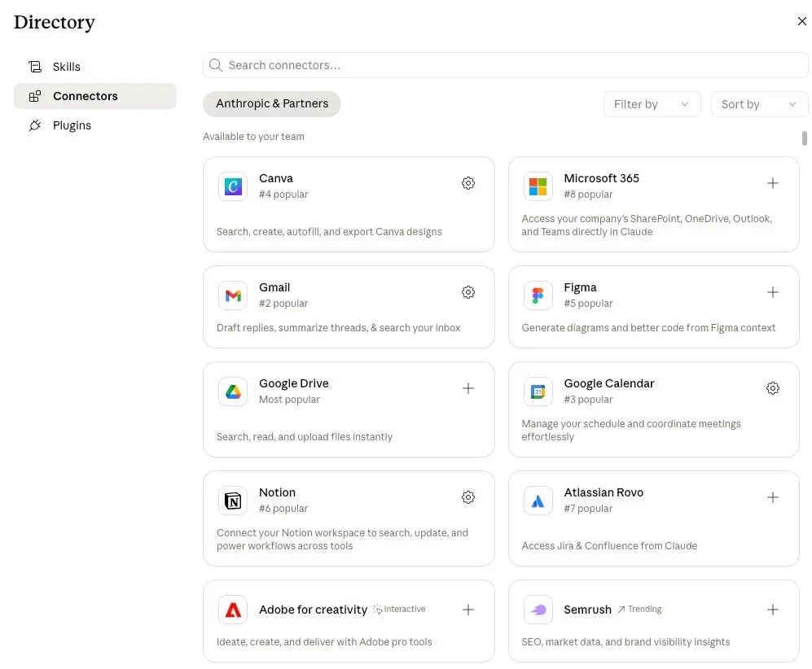Open the Filter by dropdown

652,104
